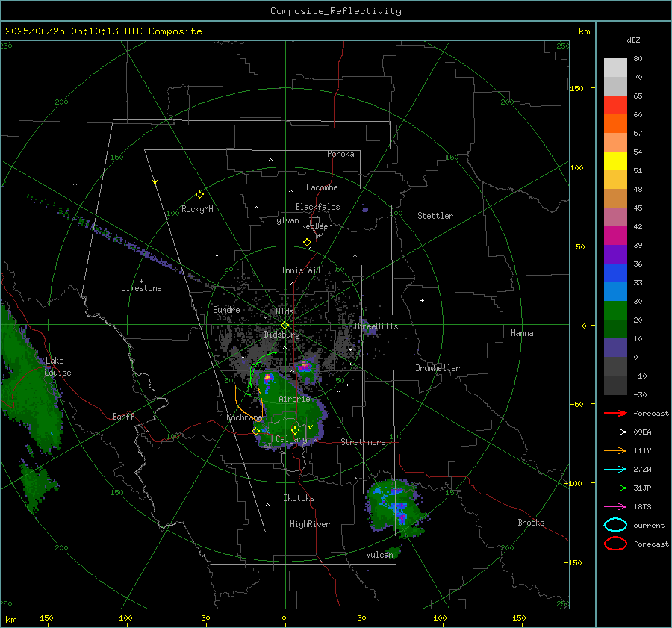Click the red forecast arrow in legend
Image resolution: width=672 pixels, height=628 pixels.
point(615,413)
